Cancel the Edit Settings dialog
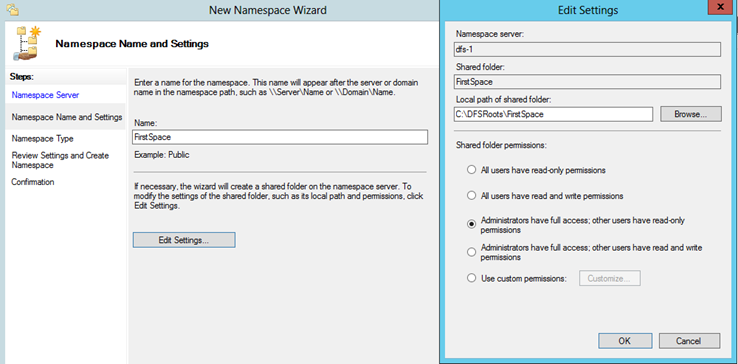 pyautogui.click(x=690, y=341)
